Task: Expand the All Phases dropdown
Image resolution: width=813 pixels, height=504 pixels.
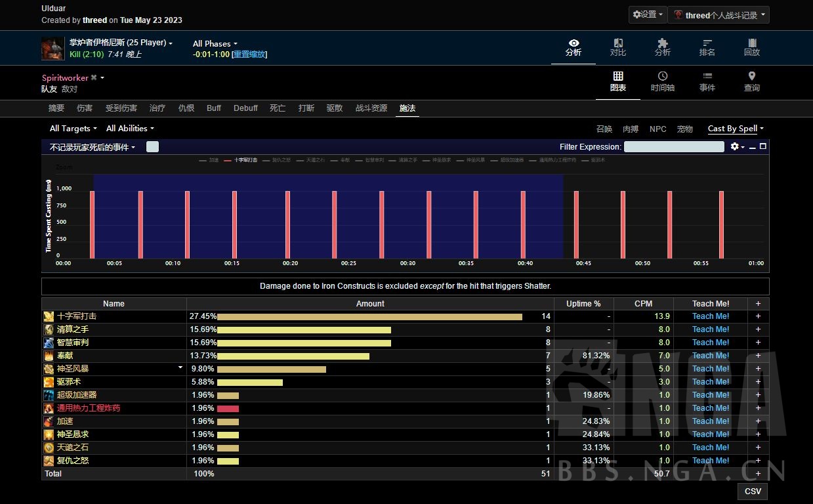Action: [215, 44]
